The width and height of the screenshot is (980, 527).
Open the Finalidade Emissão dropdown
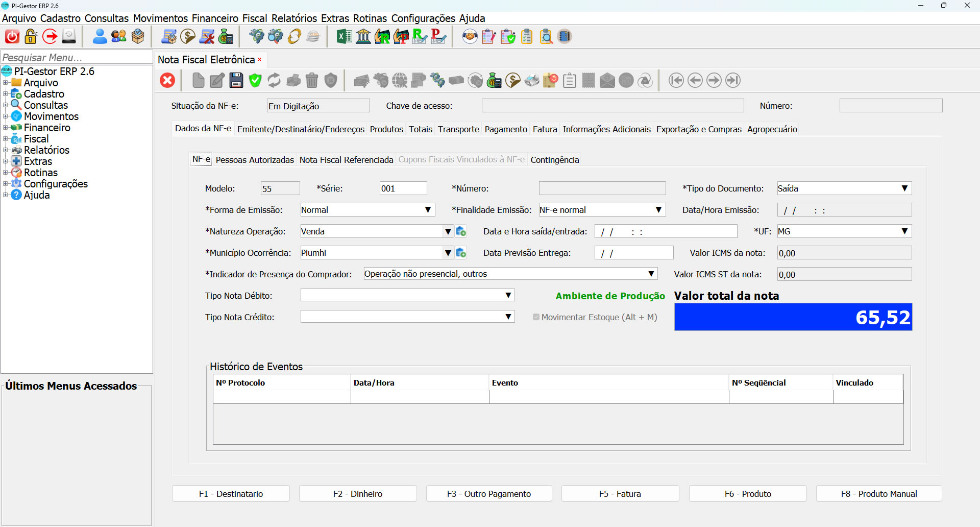click(658, 210)
